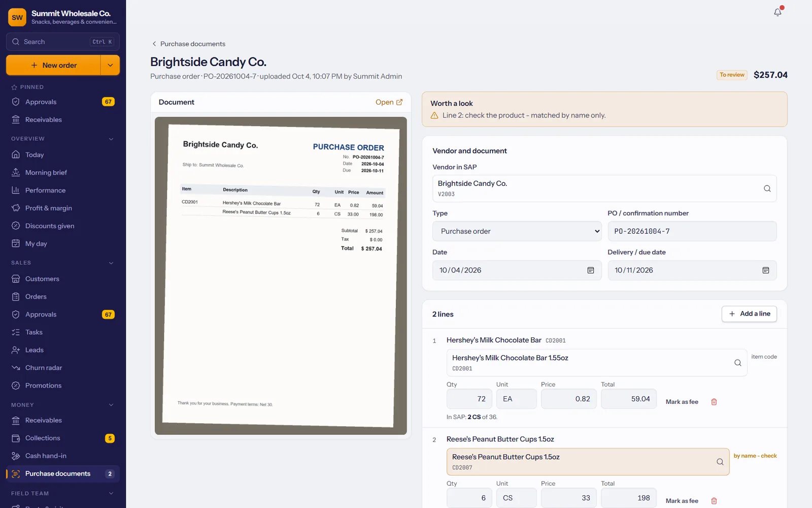Click the purchase order document preview
The image size is (812, 508).
click(281, 276)
